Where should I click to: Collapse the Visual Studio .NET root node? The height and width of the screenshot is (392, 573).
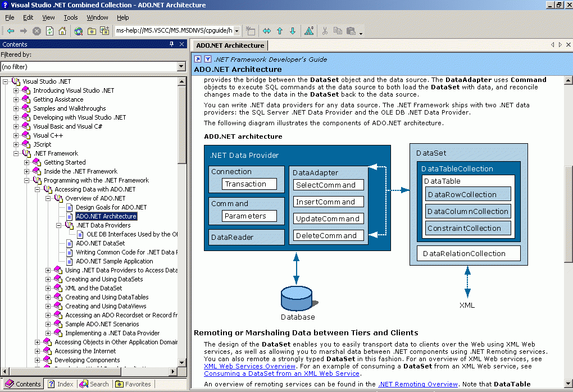pos(5,81)
